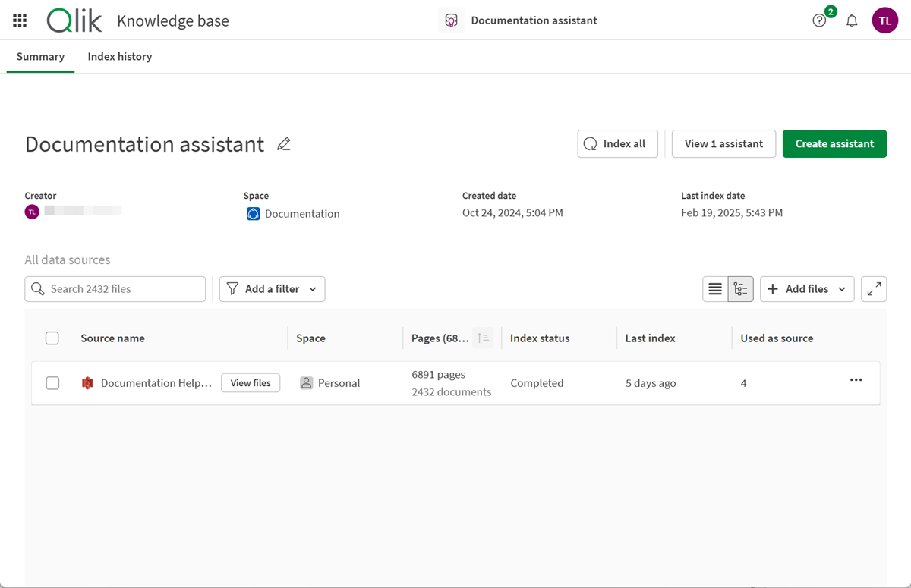
Task: Check the Documentation Help source row checkbox
Action: click(x=52, y=383)
